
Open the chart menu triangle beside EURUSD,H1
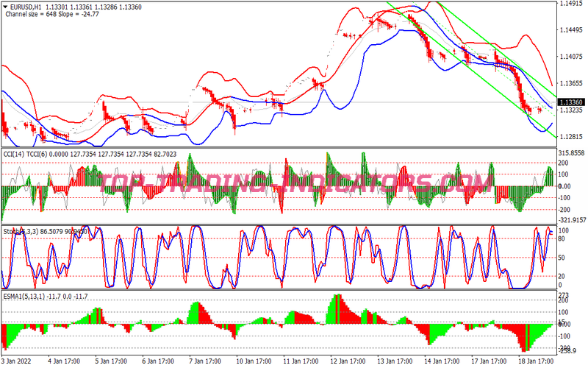coord(5,7)
